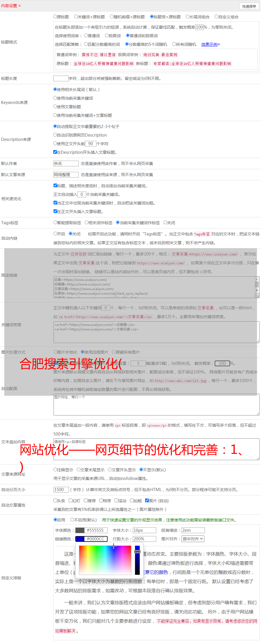
Task: Select 自动识别原网页Description radio
Action: pyautogui.click(x=55, y=135)
